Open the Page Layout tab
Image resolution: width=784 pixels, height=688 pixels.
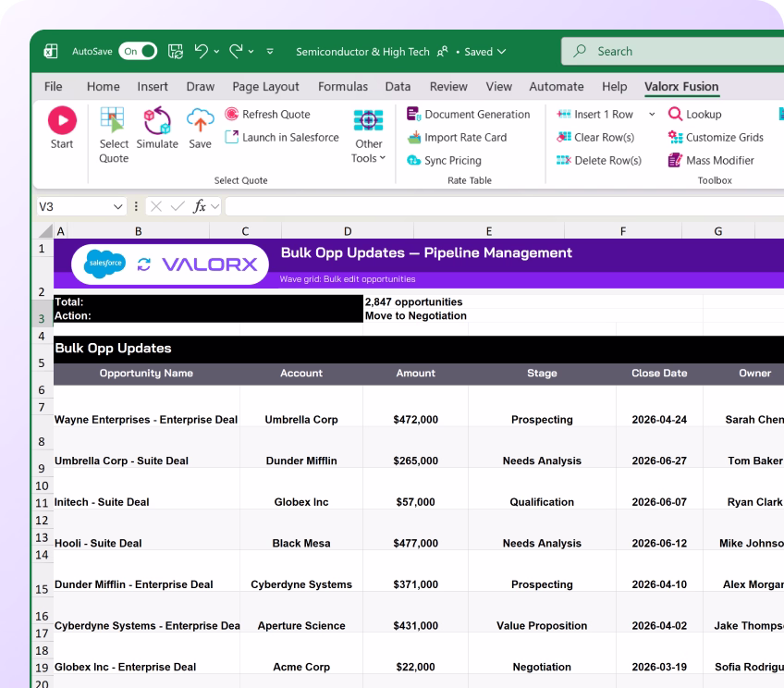(265, 87)
